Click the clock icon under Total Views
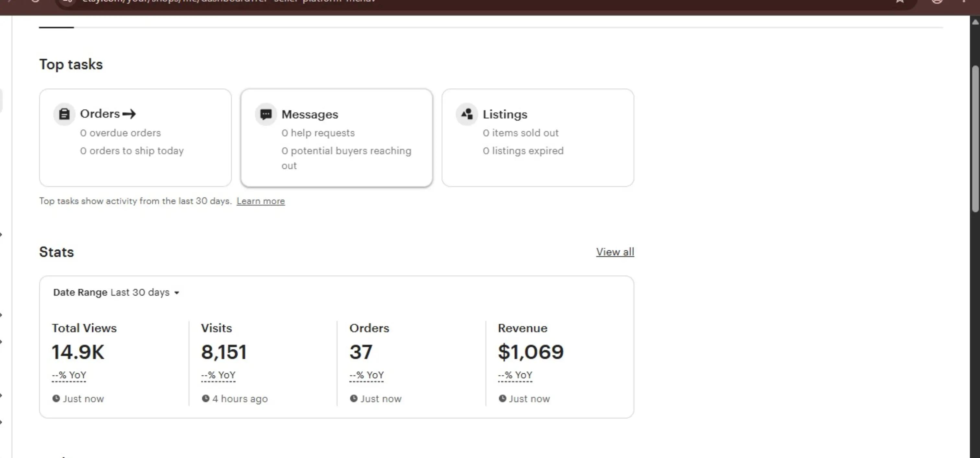Viewport: 980px width, 458px height. point(56,398)
